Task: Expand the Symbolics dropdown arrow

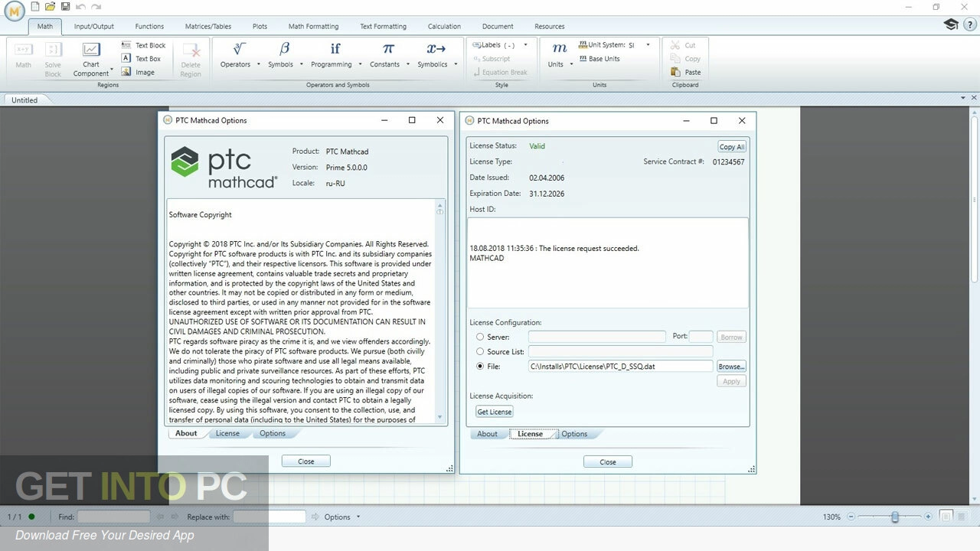Action: [456, 64]
